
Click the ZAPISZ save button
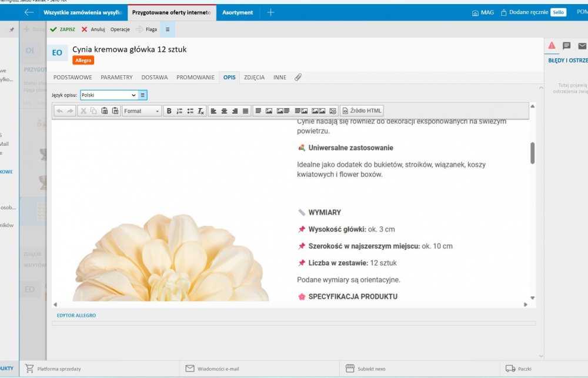point(63,29)
